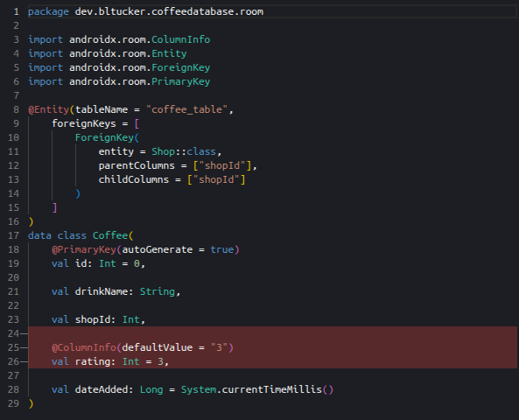The height and width of the screenshot is (420, 519).
Task: Click the dateAdded property
Action: coord(102,389)
